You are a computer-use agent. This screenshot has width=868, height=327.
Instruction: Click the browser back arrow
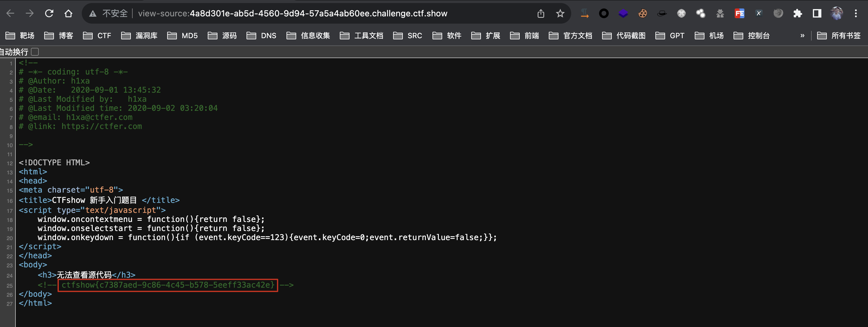coord(10,13)
